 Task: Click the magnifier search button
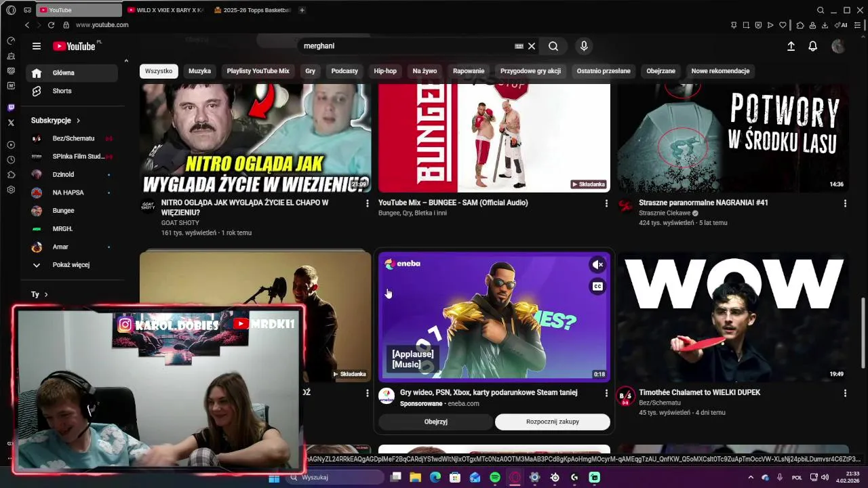coord(553,46)
